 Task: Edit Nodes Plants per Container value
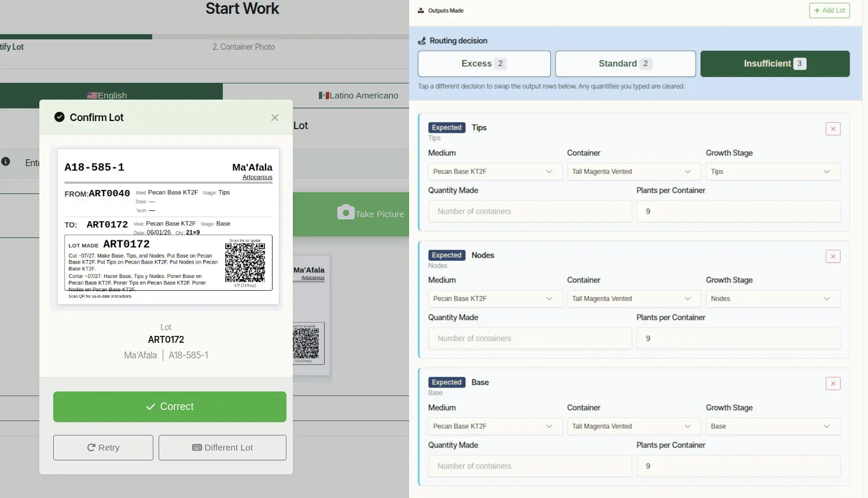click(x=738, y=339)
